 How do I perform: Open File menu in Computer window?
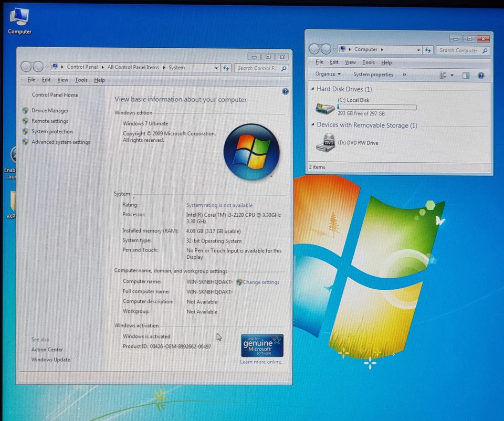click(x=319, y=62)
